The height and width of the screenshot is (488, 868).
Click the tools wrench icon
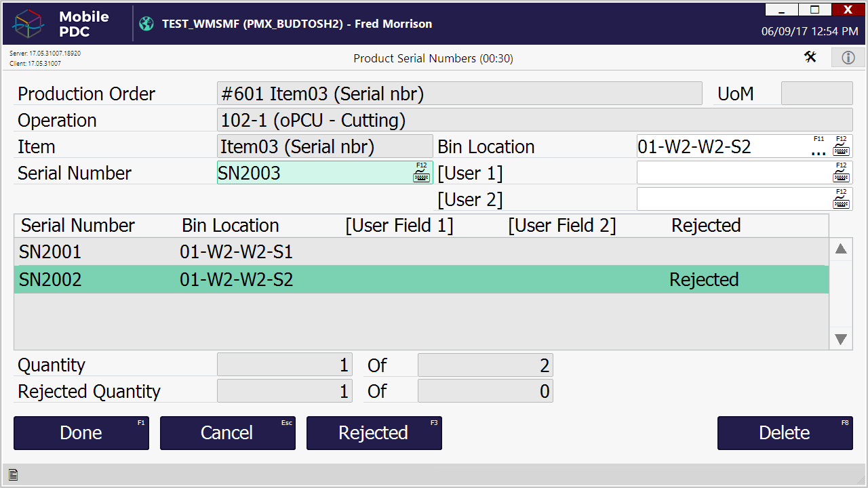tap(810, 57)
